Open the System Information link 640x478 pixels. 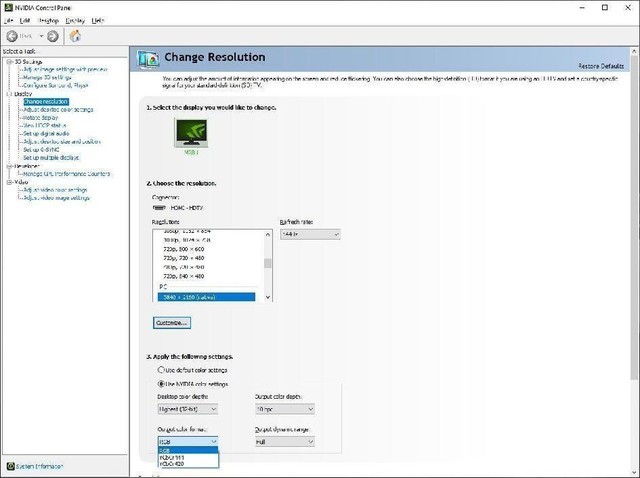40,466
